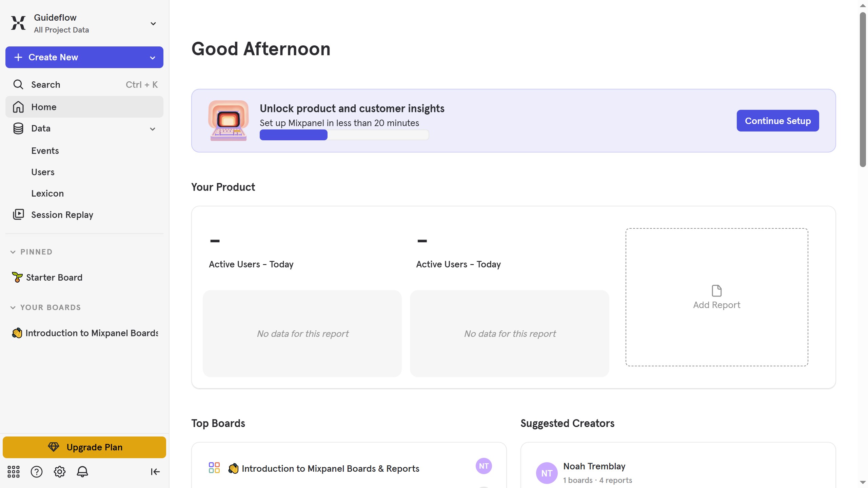Open Events under Data
Viewport: 868px width, 488px height.
point(45,151)
